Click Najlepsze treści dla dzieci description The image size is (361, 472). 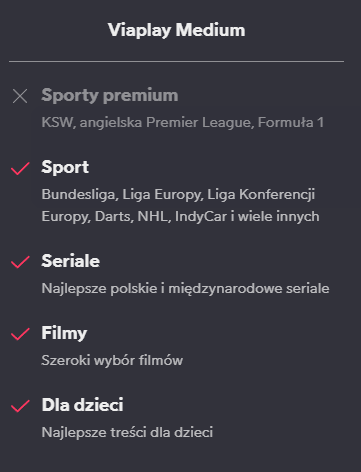pyautogui.click(x=127, y=433)
